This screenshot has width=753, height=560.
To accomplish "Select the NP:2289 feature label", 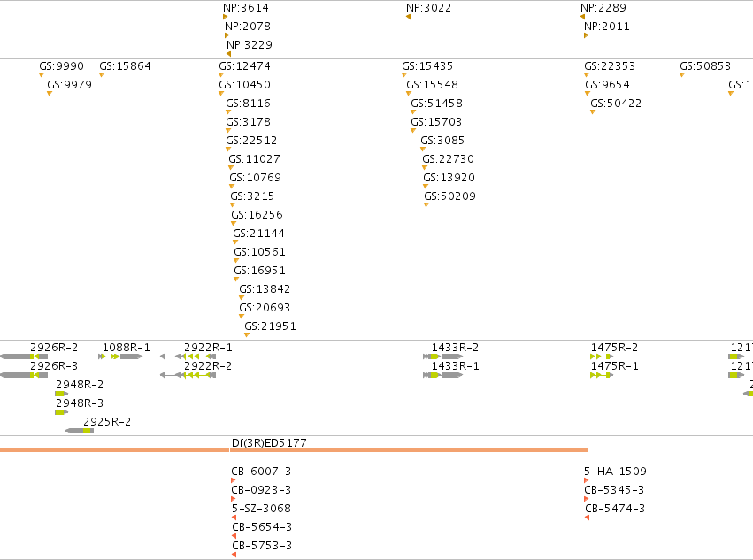I will click(x=603, y=8).
